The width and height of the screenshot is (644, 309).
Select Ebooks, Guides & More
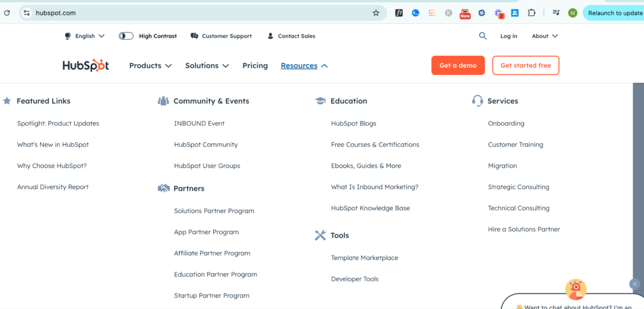(x=366, y=166)
